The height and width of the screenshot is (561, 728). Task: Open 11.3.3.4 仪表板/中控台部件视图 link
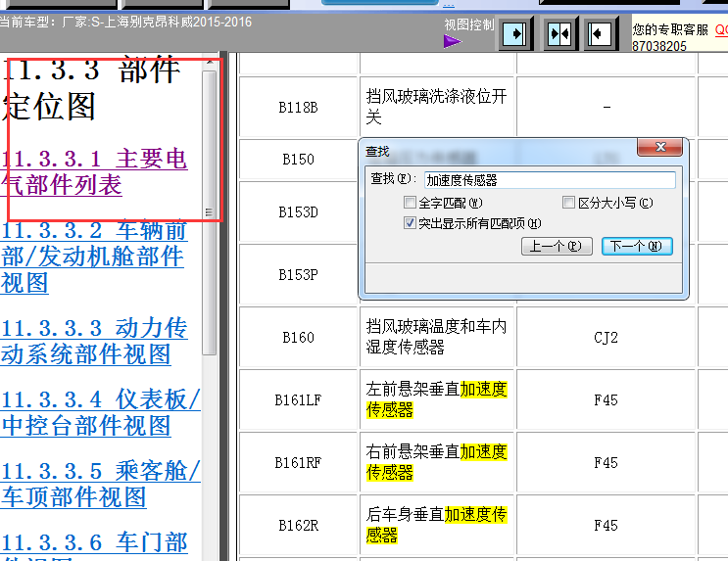click(x=100, y=412)
